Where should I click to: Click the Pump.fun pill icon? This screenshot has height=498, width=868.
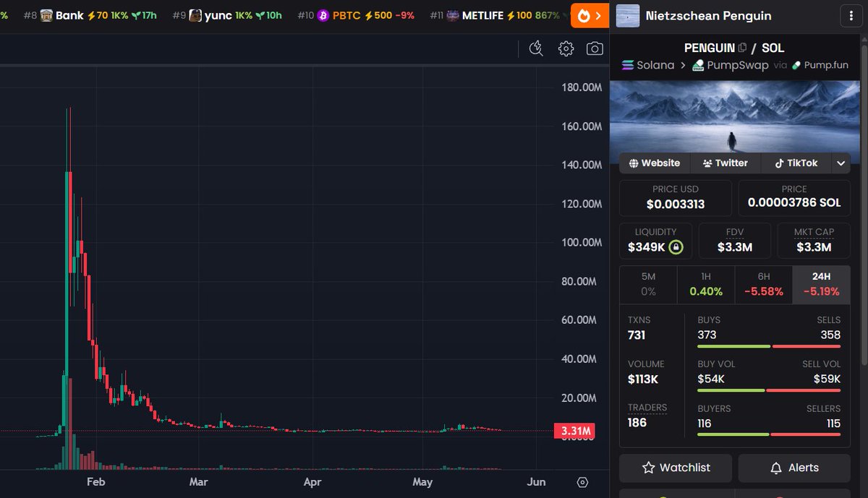click(x=796, y=65)
